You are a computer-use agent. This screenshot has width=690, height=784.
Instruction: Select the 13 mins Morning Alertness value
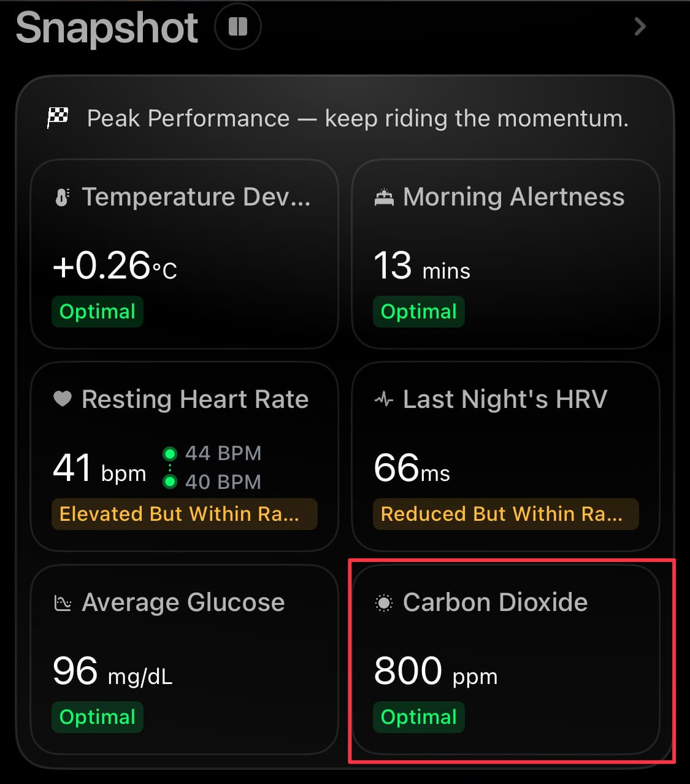tap(422, 267)
